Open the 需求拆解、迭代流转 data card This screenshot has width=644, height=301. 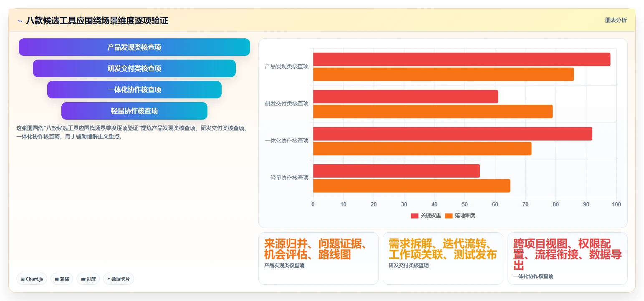click(x=443, y=258)
